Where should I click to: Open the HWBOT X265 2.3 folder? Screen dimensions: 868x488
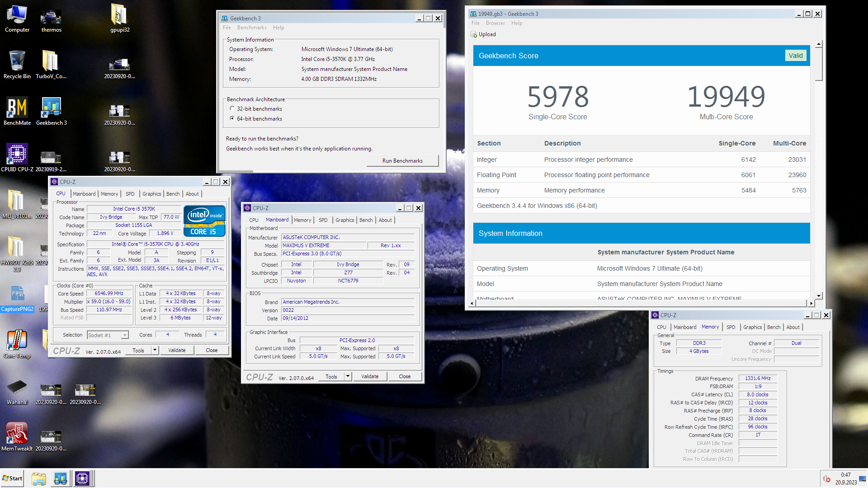pyautogui.click(x=17, y=254)
